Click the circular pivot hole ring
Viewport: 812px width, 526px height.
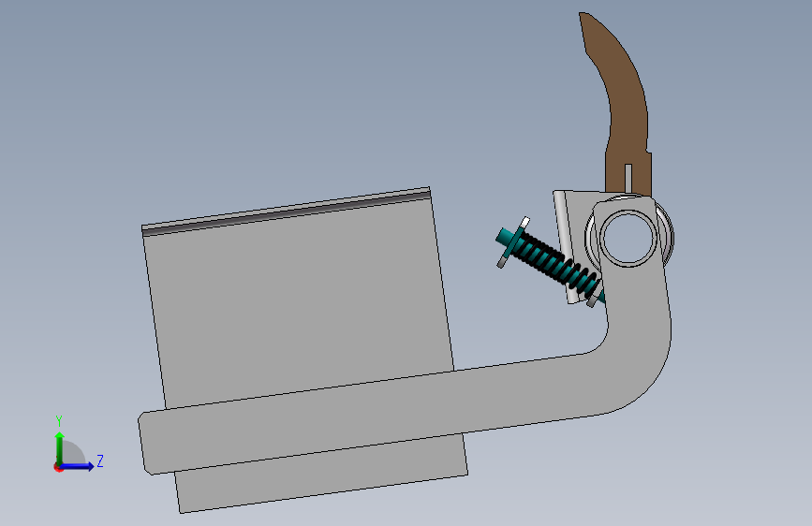point(627,238)
